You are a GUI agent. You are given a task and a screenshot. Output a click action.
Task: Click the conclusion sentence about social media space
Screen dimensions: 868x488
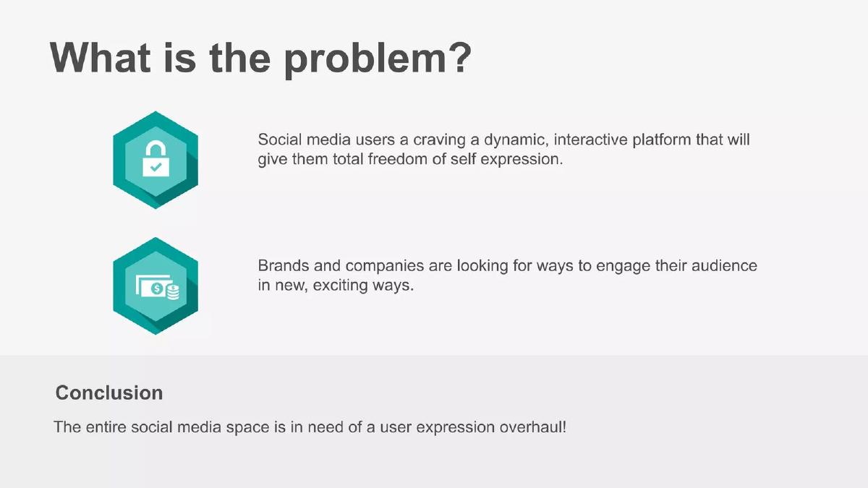(310, 427)
